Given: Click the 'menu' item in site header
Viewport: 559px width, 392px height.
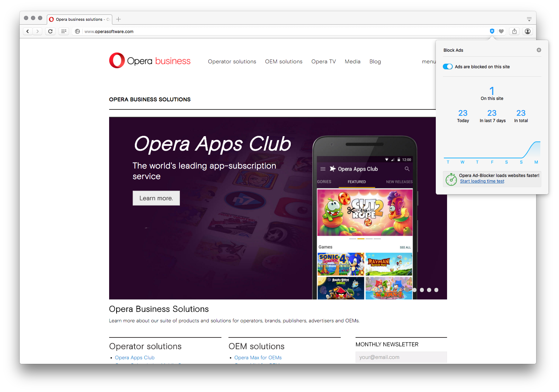Looking at the screenshot, I should pyautogui.click(x=429, y=62).
